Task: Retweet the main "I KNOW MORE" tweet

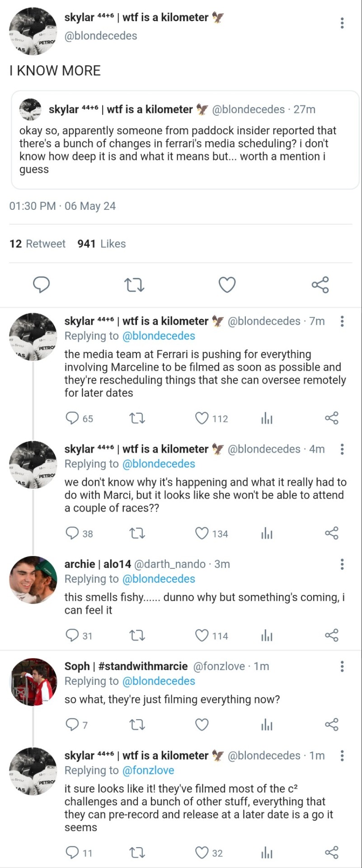Action: click(134, 285)
